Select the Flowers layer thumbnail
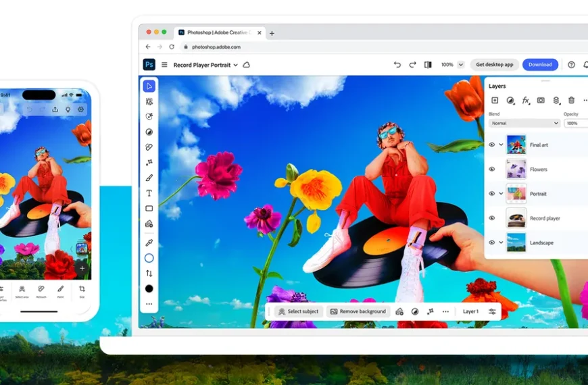Viewport: 588px width, 385px height. (516, 169)
